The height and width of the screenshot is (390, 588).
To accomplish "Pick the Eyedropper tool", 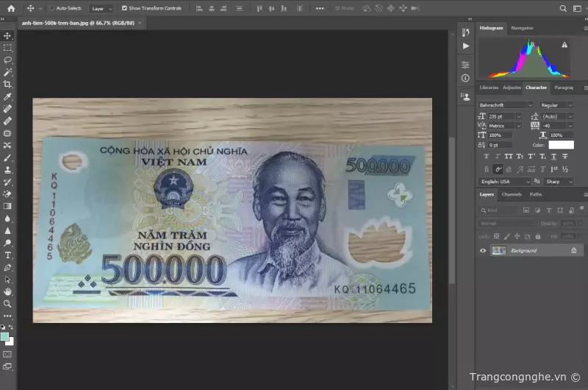I will tap(7, 96).
